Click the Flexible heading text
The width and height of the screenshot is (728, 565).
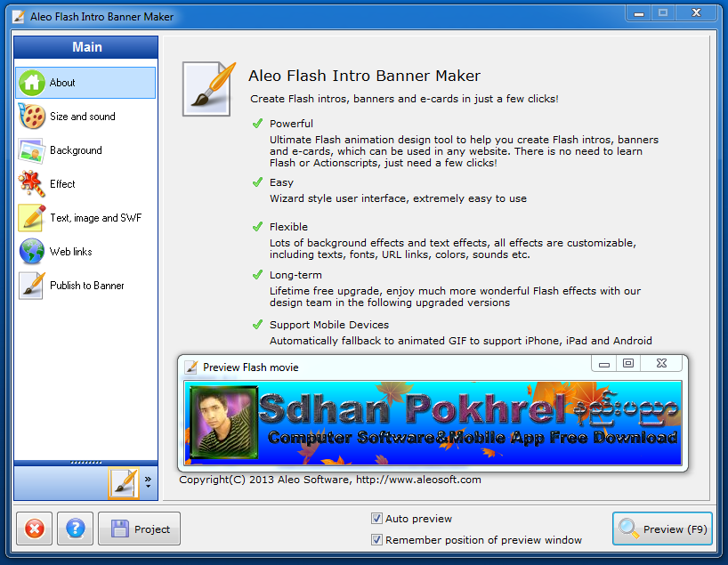(288, 227)
